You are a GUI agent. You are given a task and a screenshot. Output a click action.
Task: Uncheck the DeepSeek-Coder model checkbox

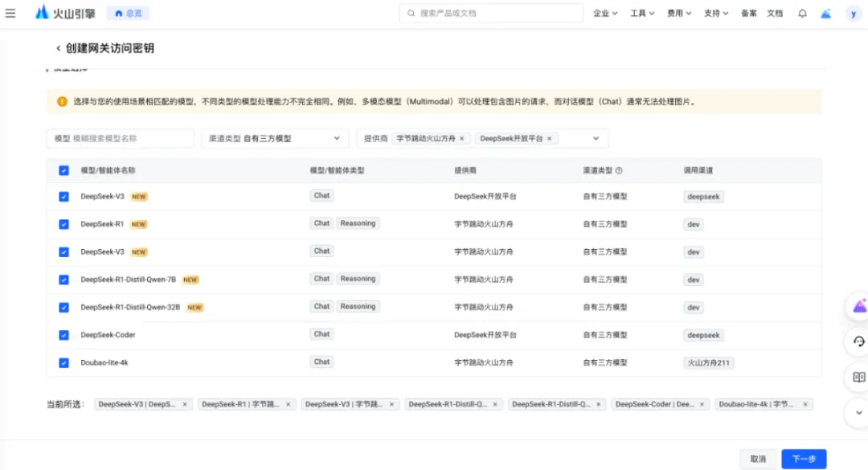[x=63, y=335]
